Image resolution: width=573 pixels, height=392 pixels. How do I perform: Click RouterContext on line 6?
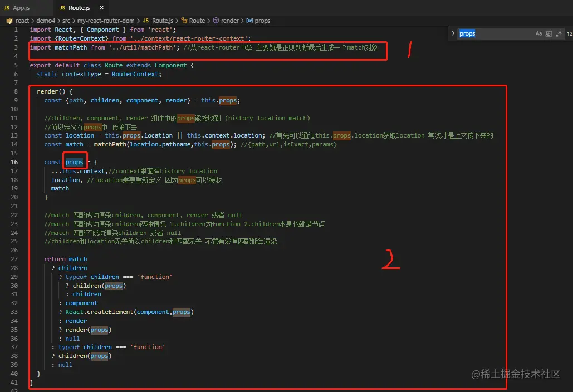pyautogui.click(x=135, y=74)
